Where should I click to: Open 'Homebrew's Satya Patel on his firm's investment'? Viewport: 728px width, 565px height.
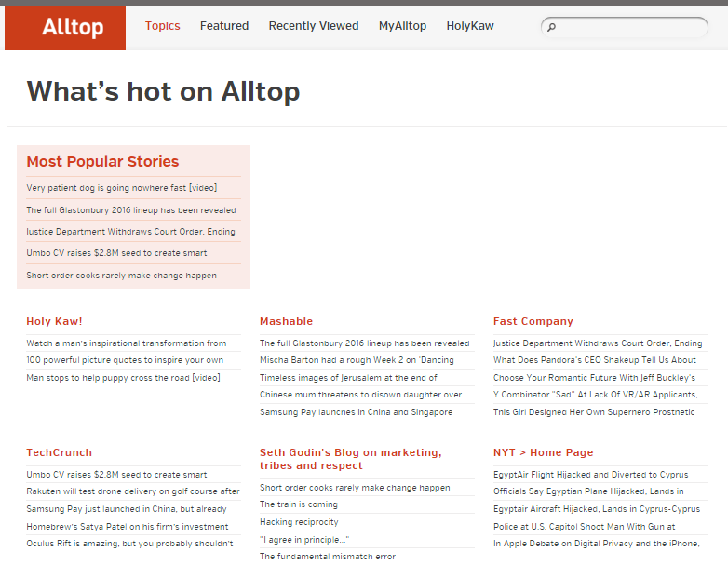click(x=128, y=527)
